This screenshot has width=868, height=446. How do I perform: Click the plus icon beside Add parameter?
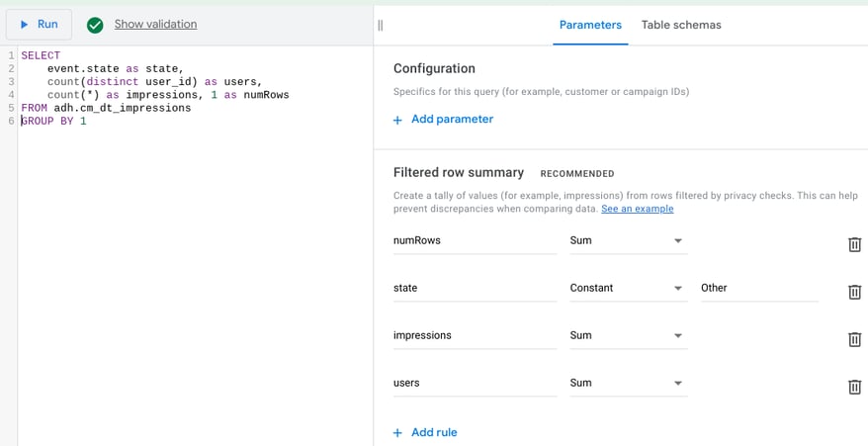(397, 121)
